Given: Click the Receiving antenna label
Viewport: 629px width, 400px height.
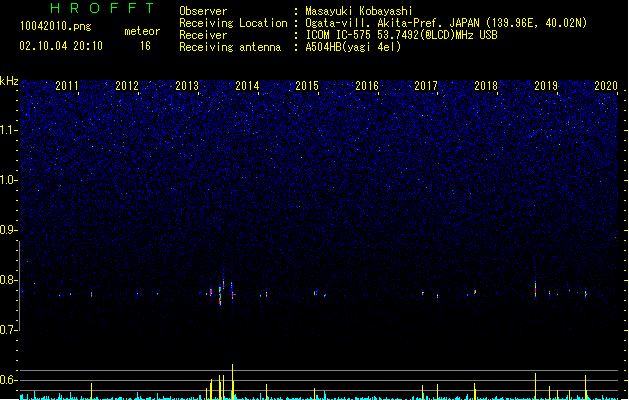Looking at the screenshot, I should [230, 47].
